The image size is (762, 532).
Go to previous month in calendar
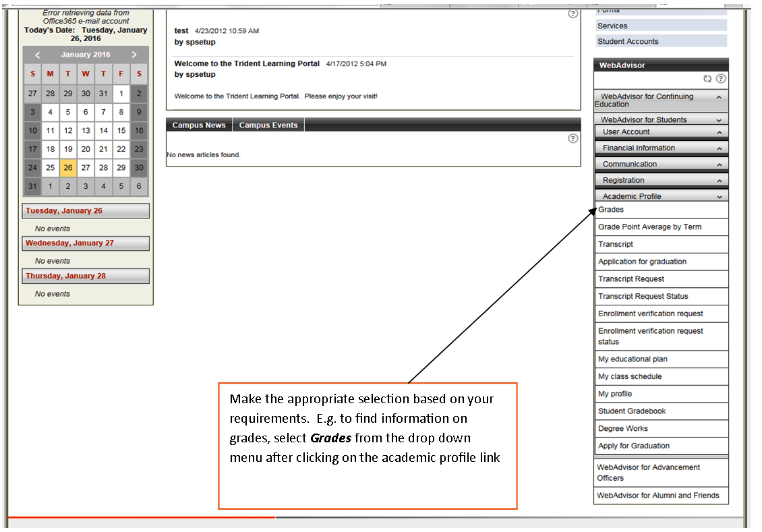(38, 55)
